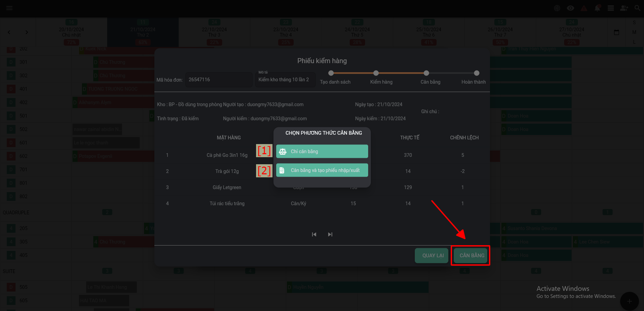This screenshot has width=644, height=311.
Task: Expand the SUITE room group
Action: (x=9, y=271)
